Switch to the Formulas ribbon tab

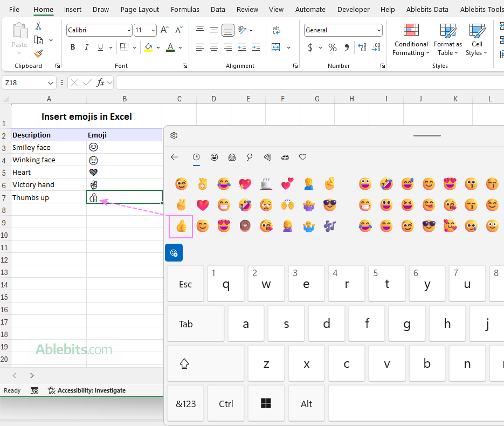click(185, 9)
